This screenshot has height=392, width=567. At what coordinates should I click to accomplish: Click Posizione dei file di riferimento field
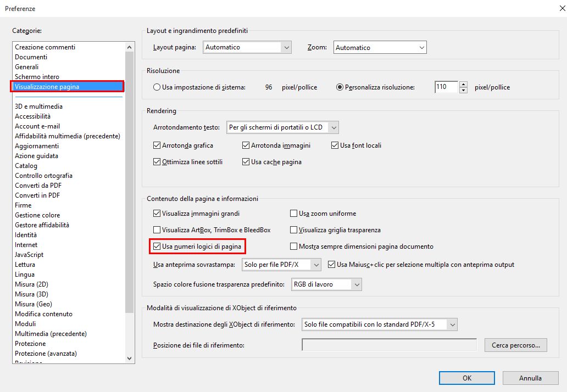tap(389, 345)
